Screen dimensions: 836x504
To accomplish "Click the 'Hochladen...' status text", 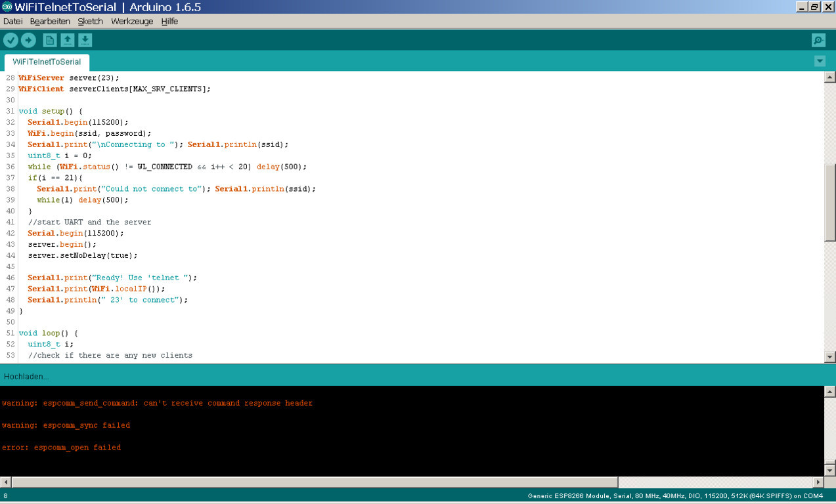I will (x=26, y=377).
